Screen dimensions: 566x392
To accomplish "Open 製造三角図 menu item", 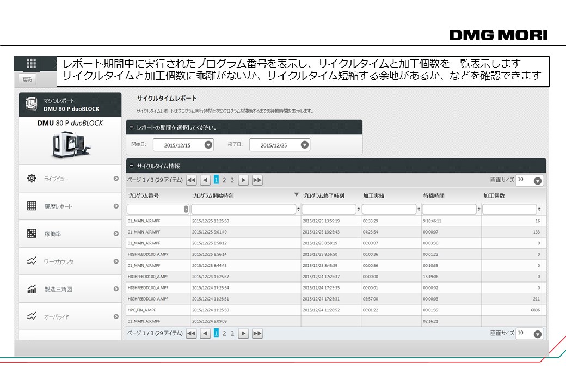I will click(x=70, y=289).
